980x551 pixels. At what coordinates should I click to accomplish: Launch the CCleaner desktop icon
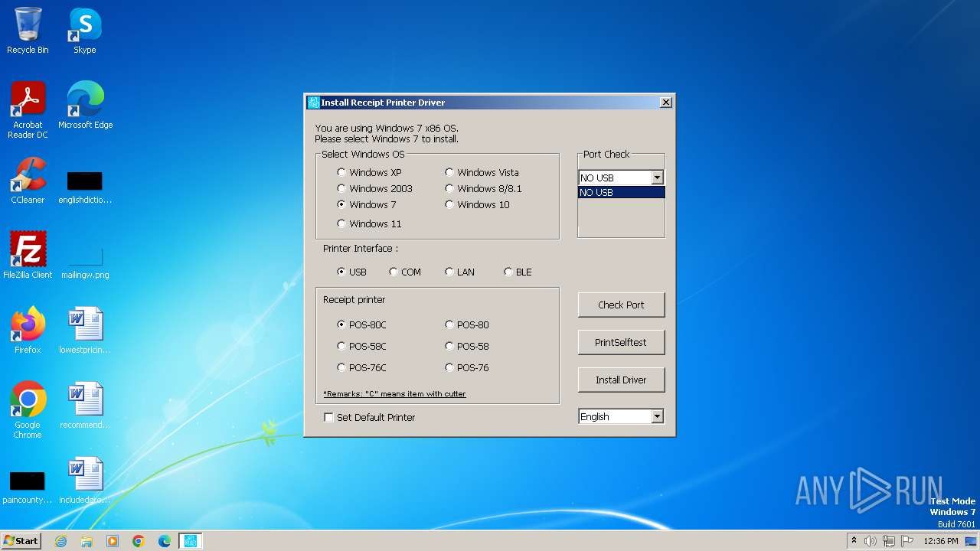[x=28, y=181]
